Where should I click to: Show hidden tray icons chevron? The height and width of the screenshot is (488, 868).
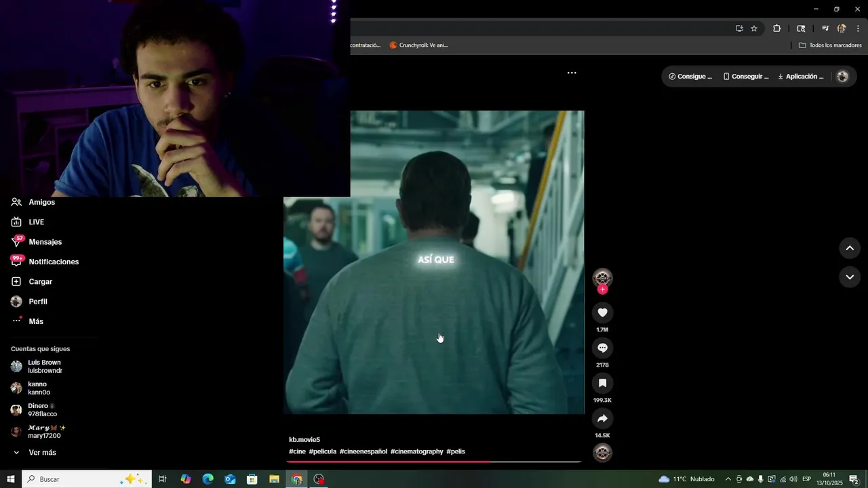coord(728,479)
